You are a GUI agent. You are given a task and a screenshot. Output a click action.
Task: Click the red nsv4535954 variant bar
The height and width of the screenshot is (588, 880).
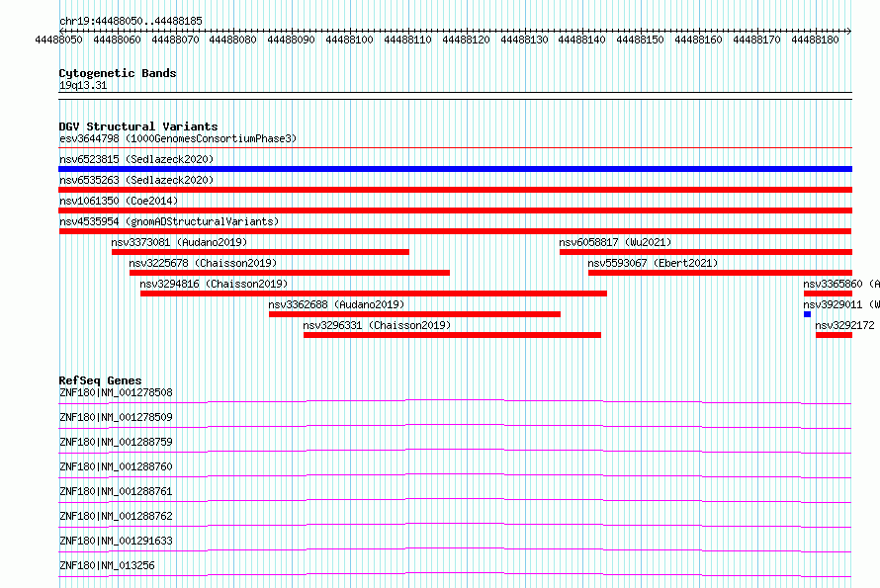[455, 231]
